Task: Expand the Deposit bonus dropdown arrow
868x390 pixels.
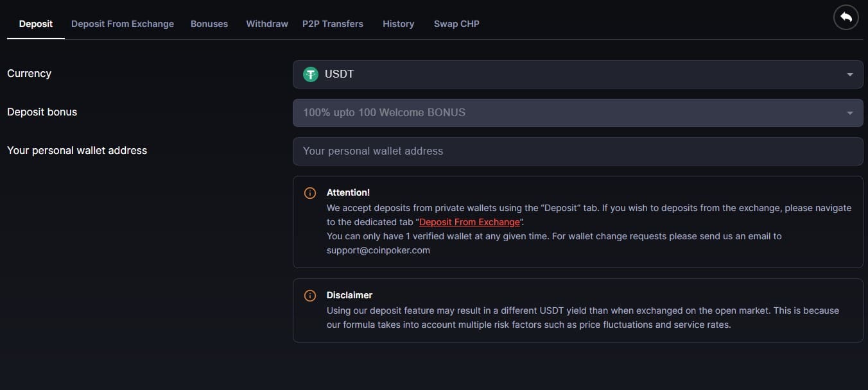Action: [x=850, y=113]
